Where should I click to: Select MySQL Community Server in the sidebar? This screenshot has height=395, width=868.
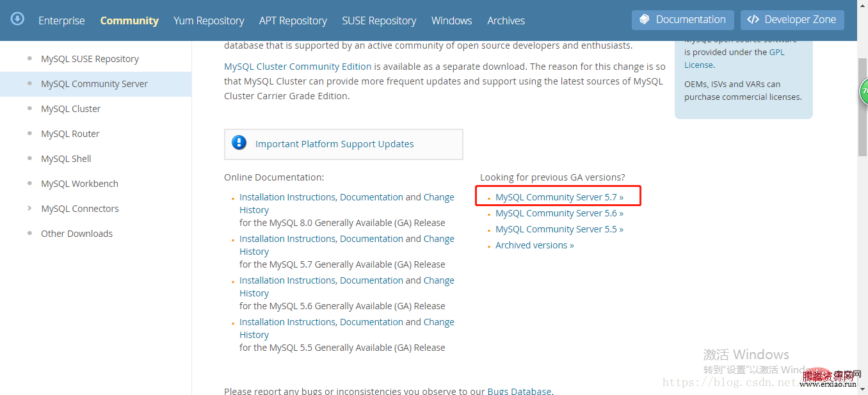(x=94, y=84)
